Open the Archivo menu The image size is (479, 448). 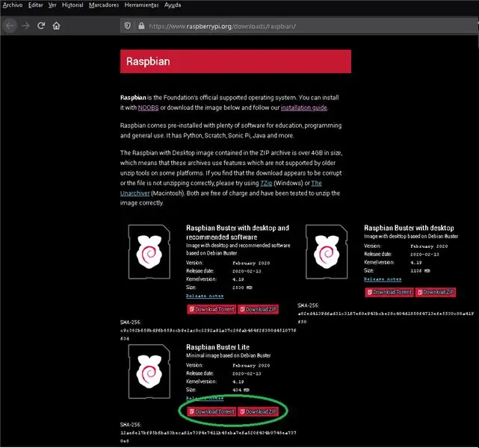[x=13, y=5]
